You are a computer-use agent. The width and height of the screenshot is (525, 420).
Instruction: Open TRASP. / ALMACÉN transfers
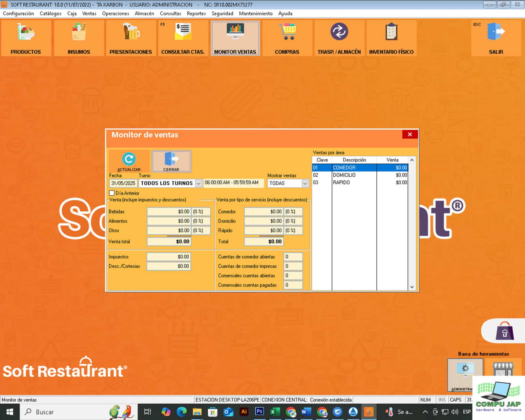coord(339,38)
